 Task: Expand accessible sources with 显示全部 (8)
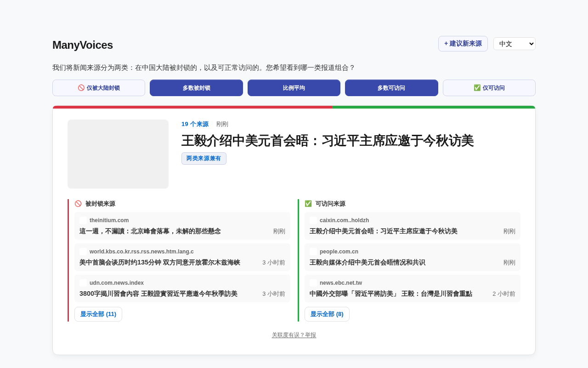(327, 314)
